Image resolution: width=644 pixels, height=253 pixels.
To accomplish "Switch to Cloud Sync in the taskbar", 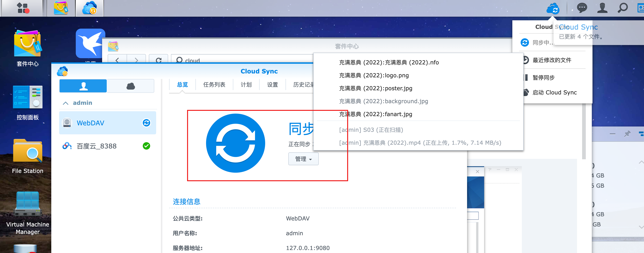I will [x=89, y=8].
